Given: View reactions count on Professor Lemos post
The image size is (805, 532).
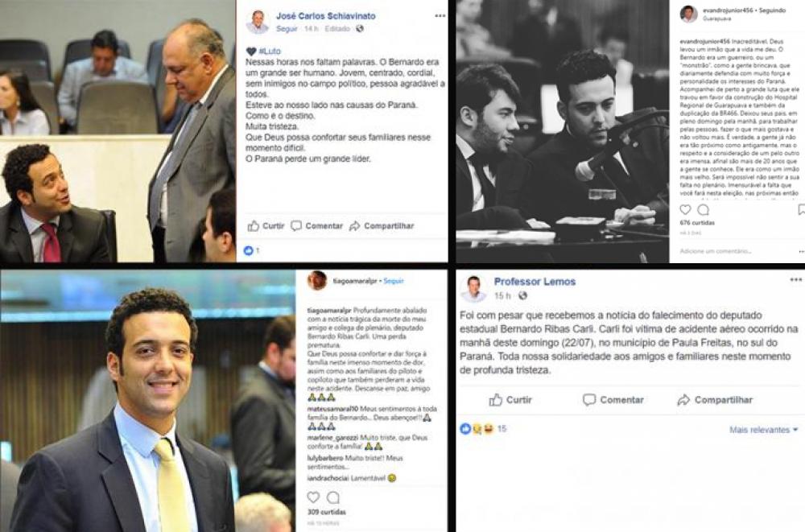Looking at the screenshot, I should point(483,429).
